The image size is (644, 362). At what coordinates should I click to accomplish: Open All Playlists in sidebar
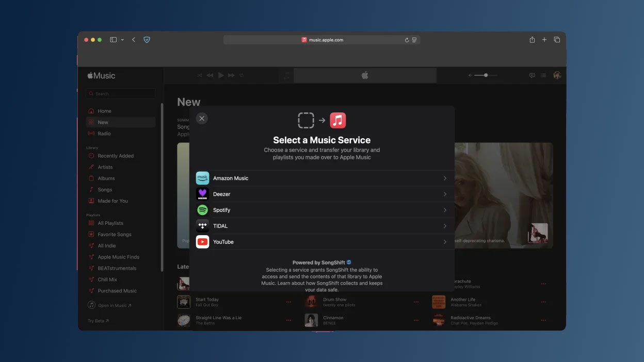coord(120,223)
